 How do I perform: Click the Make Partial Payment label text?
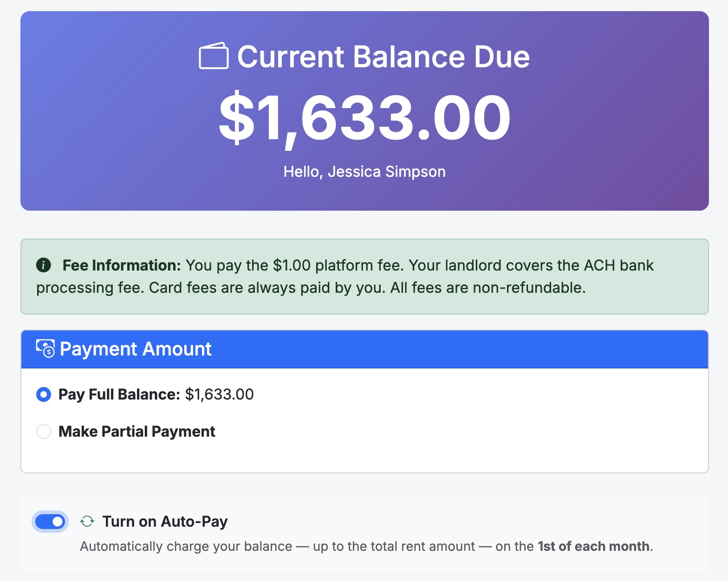pyautogui.click(x=136, y=431)
